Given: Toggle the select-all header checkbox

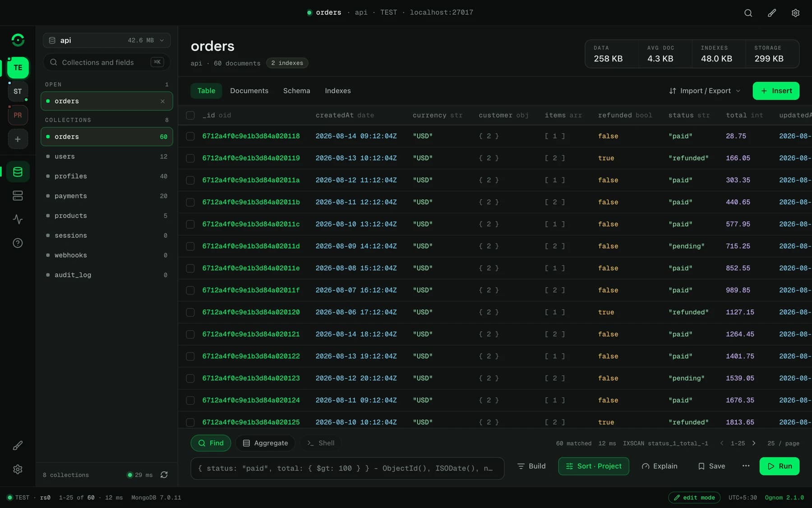Looking at the screenshot, I should (x=190, y=116).
